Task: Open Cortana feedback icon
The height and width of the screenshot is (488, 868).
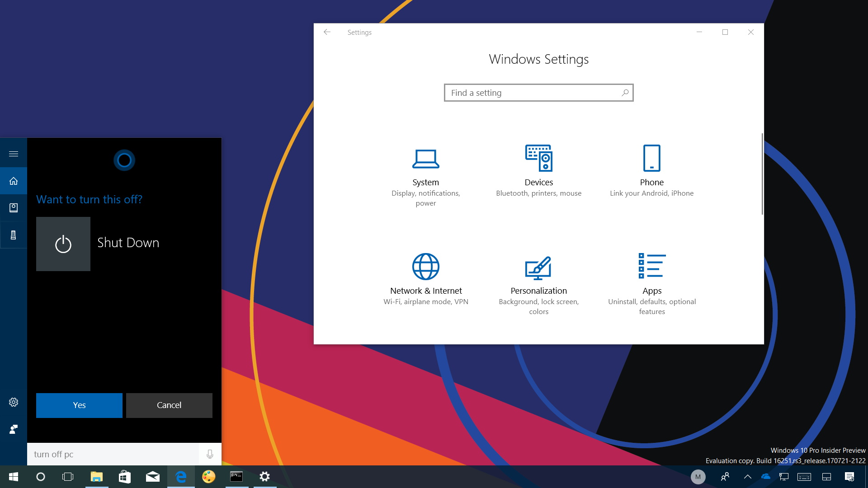Action: 14,429
